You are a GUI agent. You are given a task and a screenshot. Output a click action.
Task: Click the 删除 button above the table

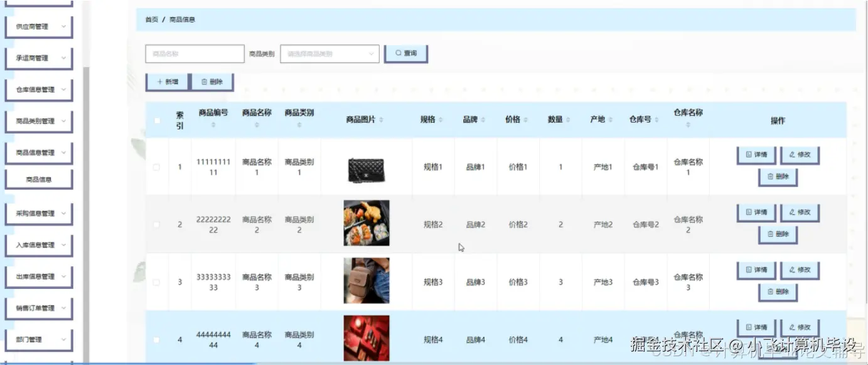212,82
